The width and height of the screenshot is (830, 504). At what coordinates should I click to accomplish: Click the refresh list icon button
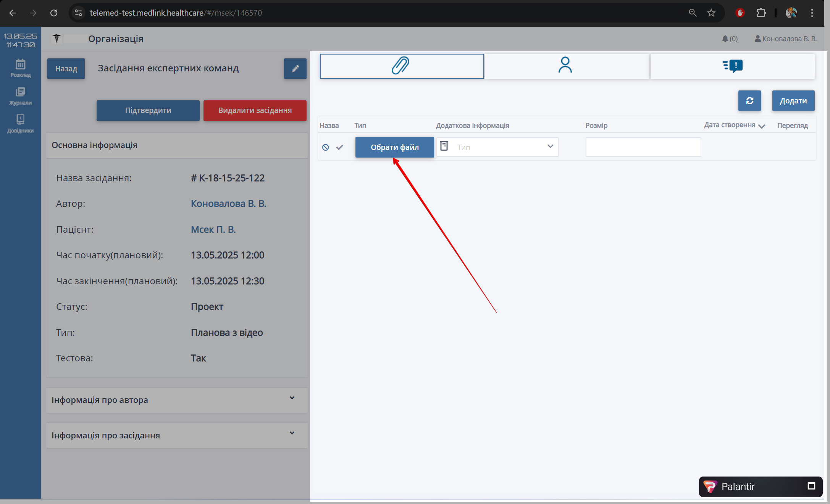749,101
